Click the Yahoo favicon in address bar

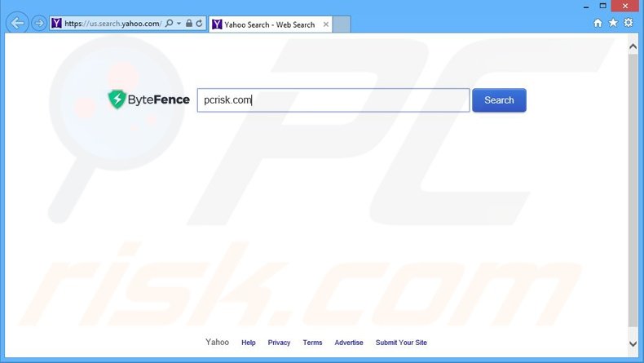[57, 24]
